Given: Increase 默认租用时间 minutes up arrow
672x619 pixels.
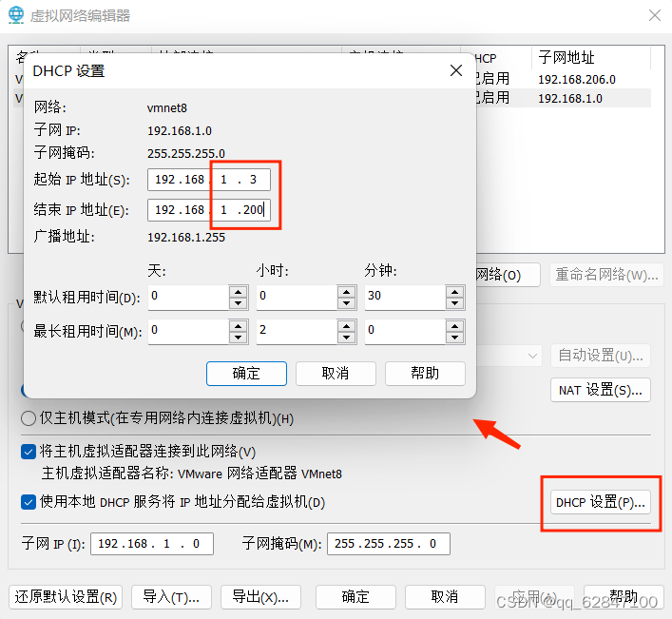Looking at the screenshot, I should [454, 292].
